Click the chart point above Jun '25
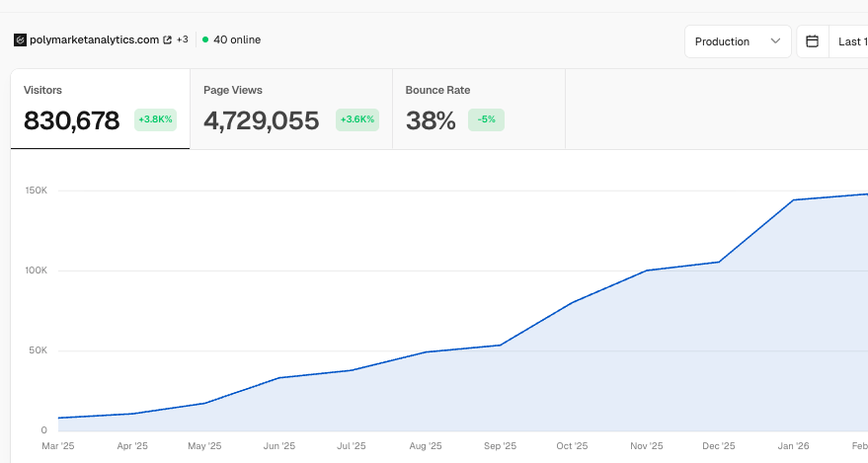 coord(279,378)
